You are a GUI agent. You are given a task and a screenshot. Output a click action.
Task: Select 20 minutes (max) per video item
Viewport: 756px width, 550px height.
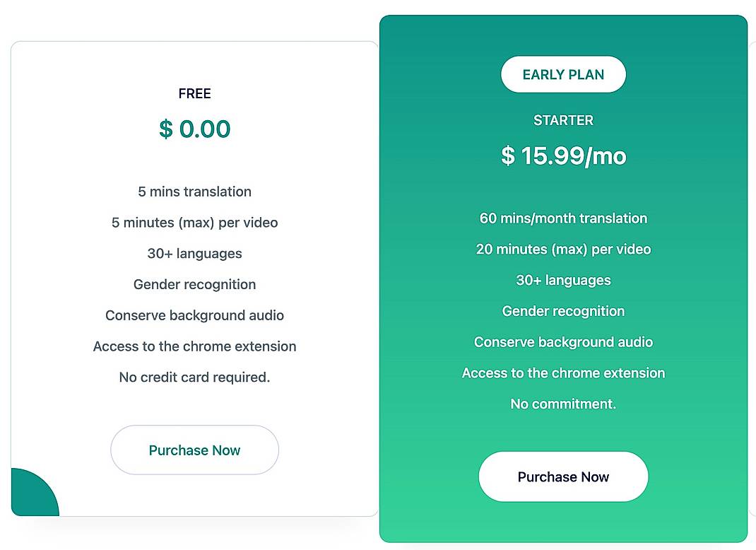pyautogui.click(x=563, y=249)
